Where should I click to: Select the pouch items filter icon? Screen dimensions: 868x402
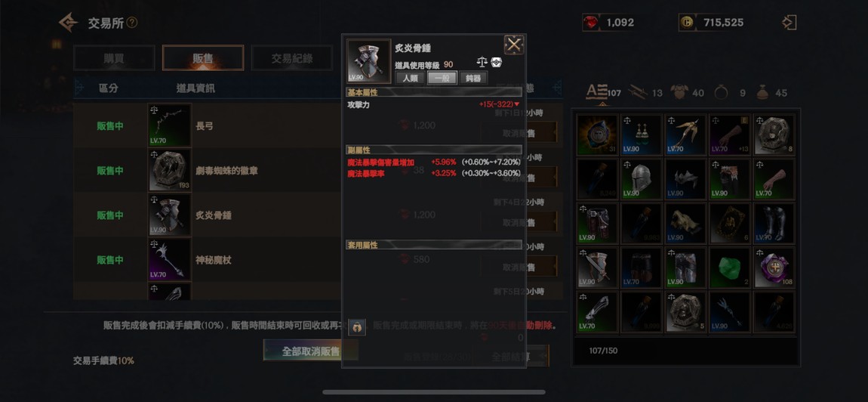(762, 92)
